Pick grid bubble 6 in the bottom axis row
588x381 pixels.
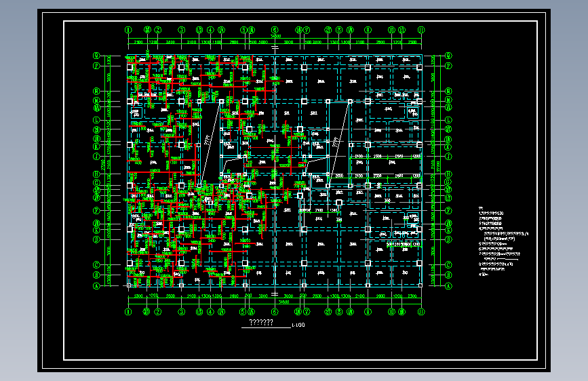(x=275, y=312)
